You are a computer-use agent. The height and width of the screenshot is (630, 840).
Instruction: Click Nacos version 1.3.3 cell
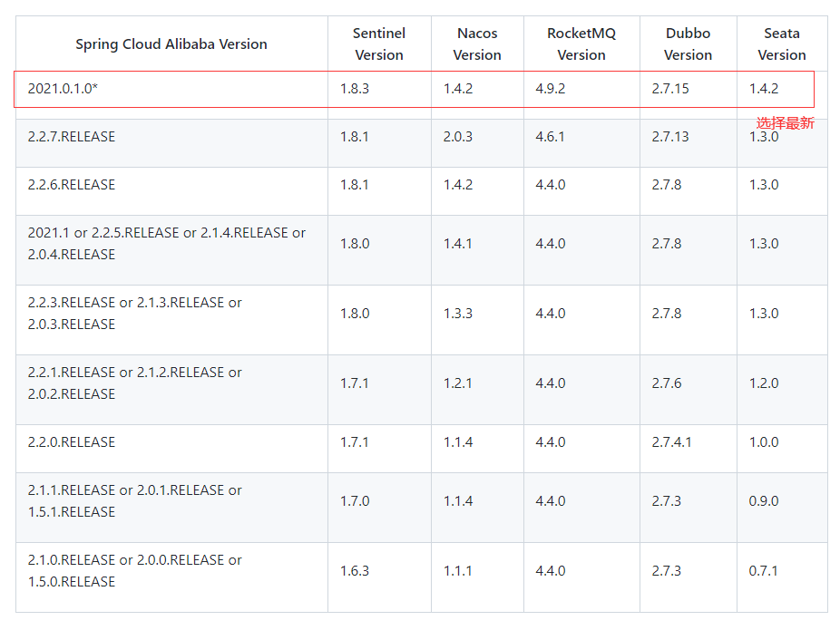coord(458,314)
